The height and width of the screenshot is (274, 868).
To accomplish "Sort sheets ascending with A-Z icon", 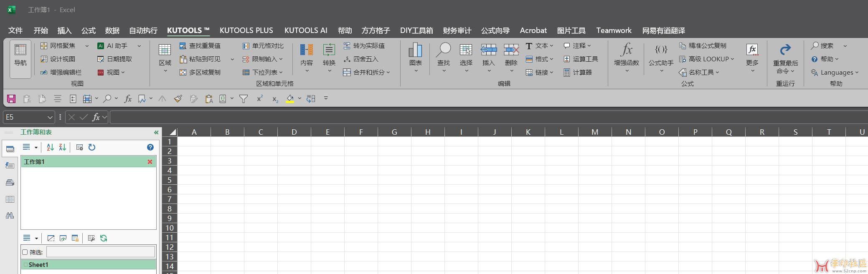I will (x=51, y=147).
